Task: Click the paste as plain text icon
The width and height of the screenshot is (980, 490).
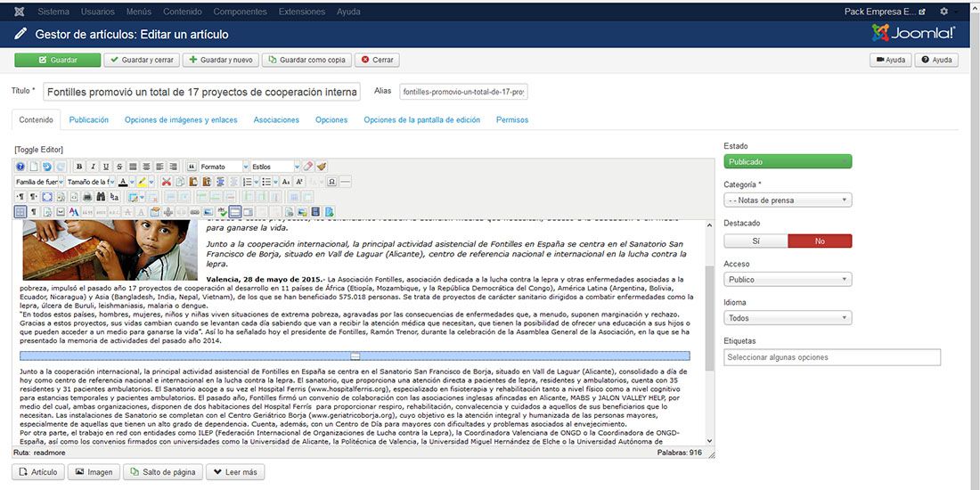Action: [x=207, y=182]
